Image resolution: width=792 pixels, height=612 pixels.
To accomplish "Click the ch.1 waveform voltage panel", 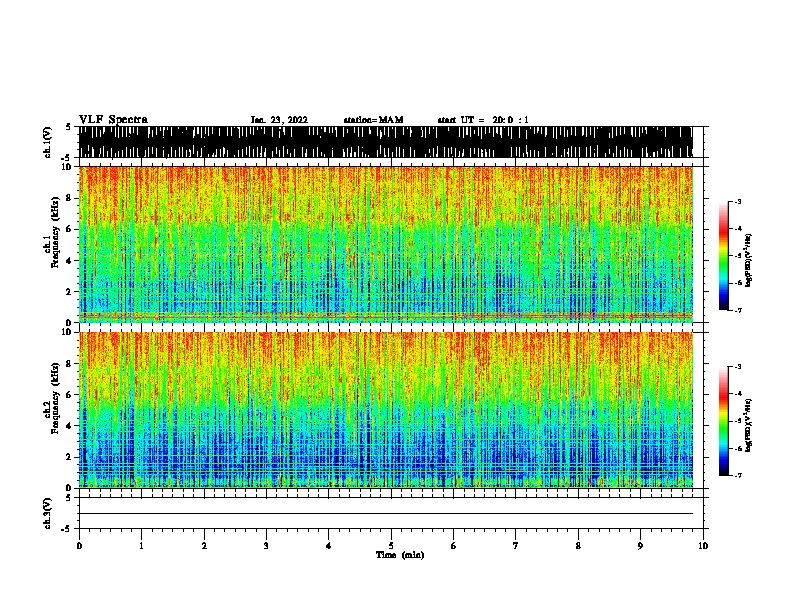I will tap(386, 142).
